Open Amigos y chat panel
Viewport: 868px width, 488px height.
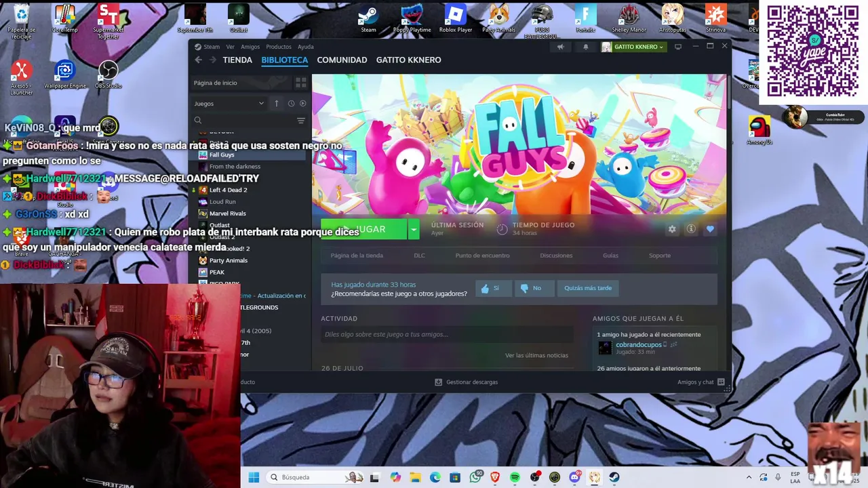click(701, 382)
